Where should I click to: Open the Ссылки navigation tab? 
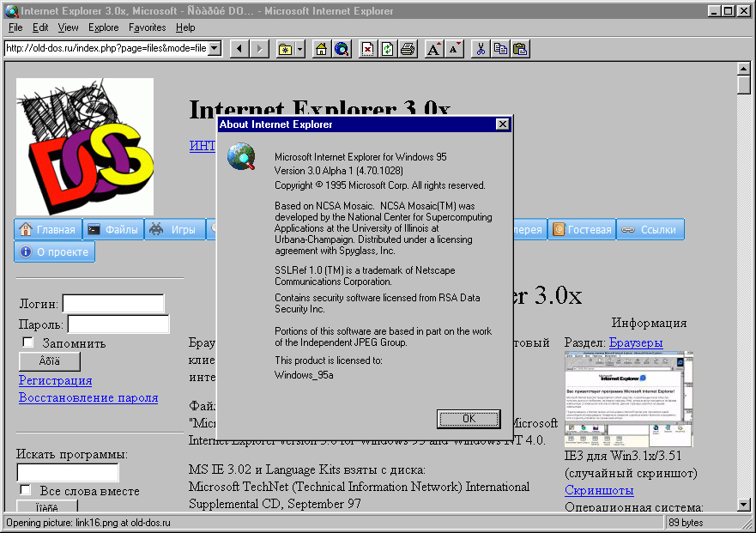pyautogui.click(x=650, y=230)
